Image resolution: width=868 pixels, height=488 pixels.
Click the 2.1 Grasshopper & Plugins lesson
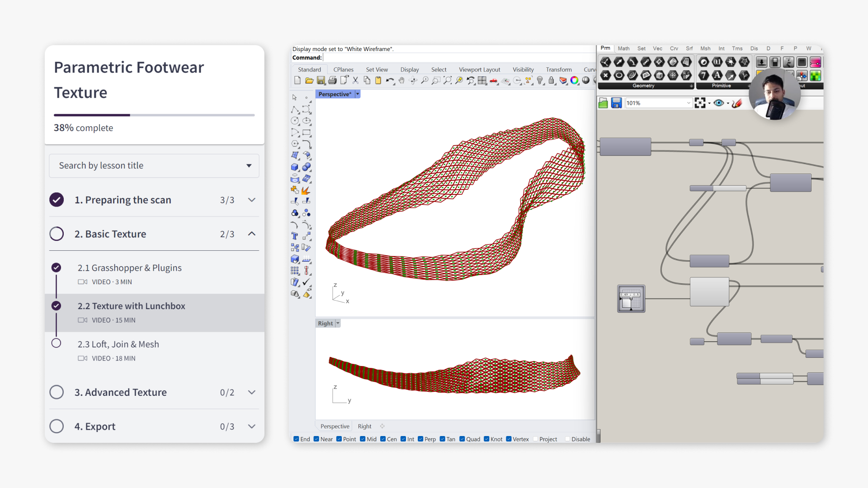pos(130,267)
